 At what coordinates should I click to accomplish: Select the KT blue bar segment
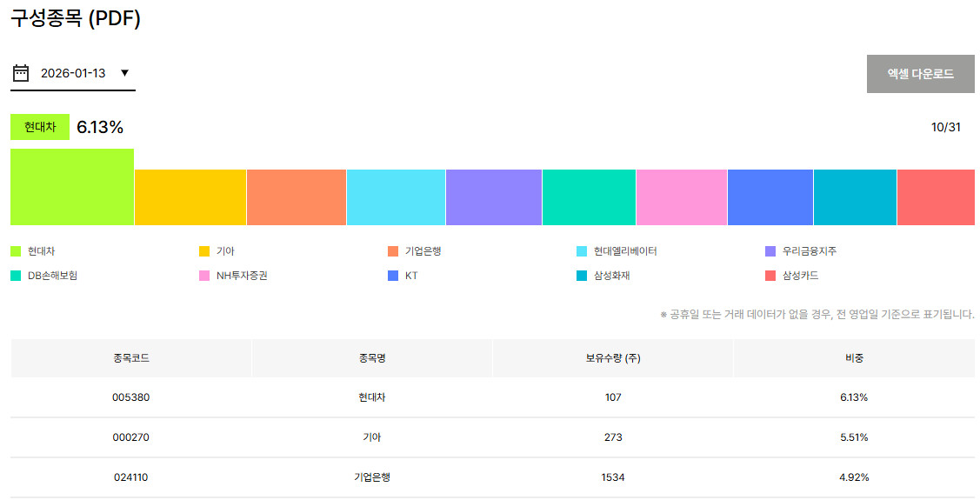pyautogui.click(x=770, y=197)
